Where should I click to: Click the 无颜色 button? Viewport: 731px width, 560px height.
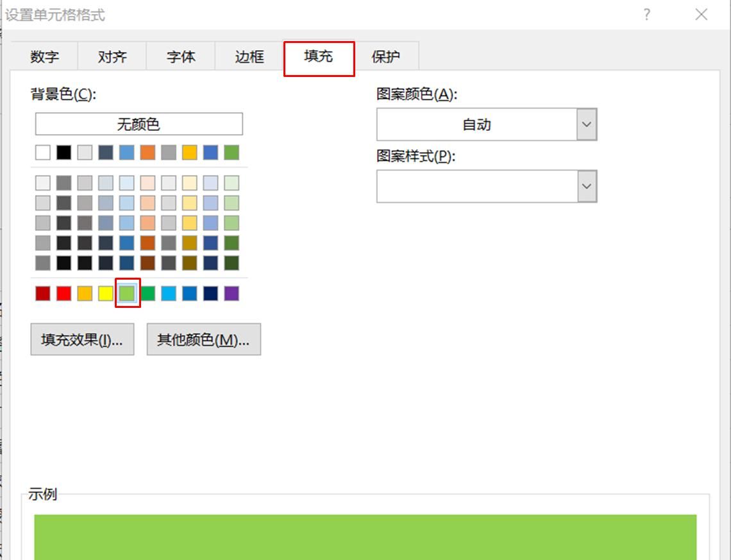point(139,124)
